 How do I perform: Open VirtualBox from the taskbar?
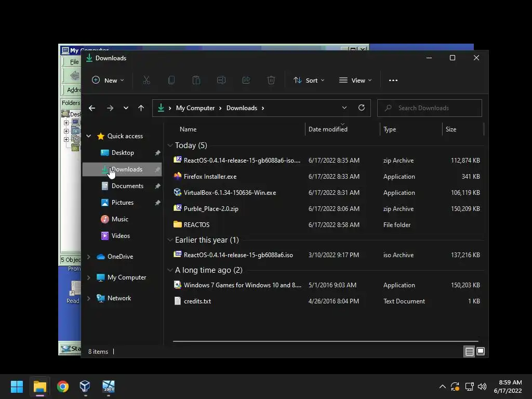pyautogui.click(x=85, y=387)
